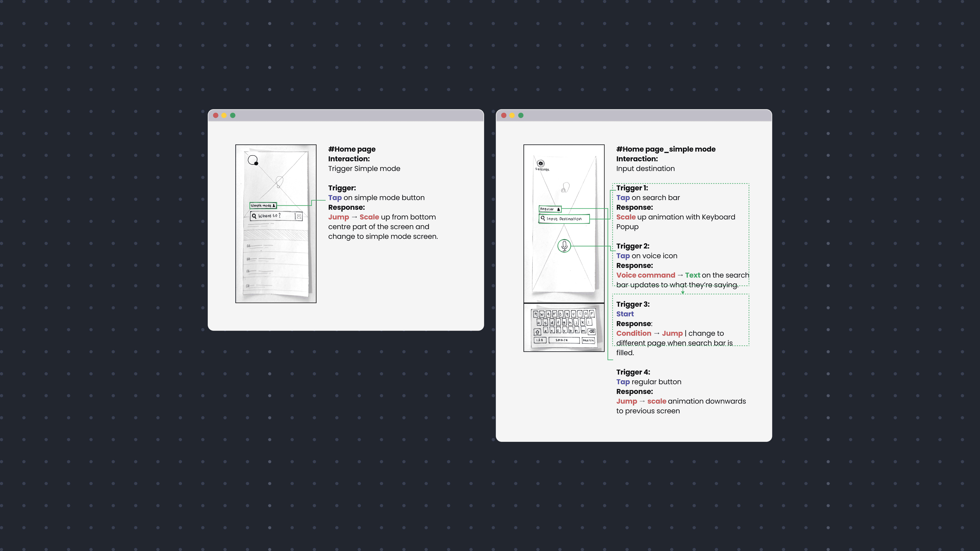980x551 pixels.
Task: Click green window dot on left panel
Action: click(233, 116)
